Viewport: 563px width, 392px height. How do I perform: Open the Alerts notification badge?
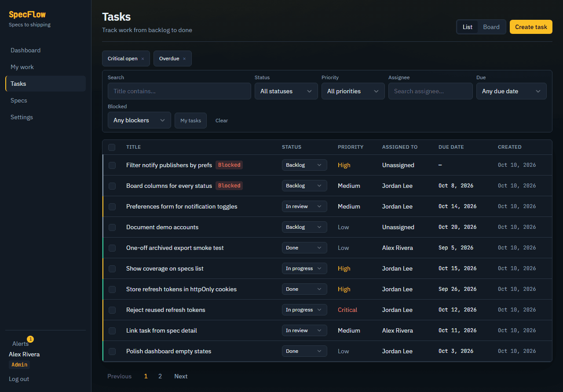(x=30, y=339)
